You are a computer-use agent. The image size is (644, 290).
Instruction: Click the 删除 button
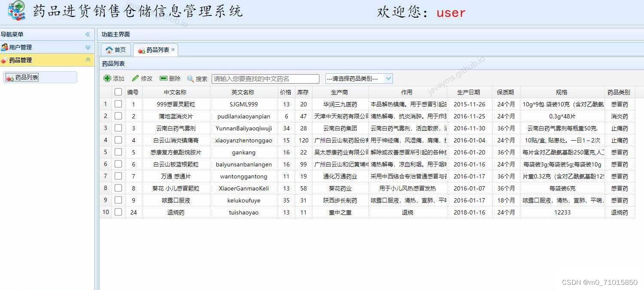(170, 79)
